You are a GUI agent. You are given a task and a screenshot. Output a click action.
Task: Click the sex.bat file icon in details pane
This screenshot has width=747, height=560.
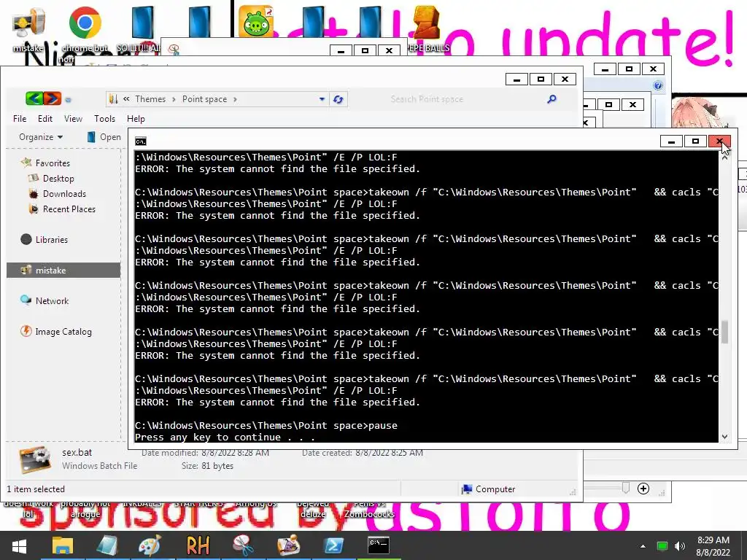pyautogui.click(x=35, y=460)
